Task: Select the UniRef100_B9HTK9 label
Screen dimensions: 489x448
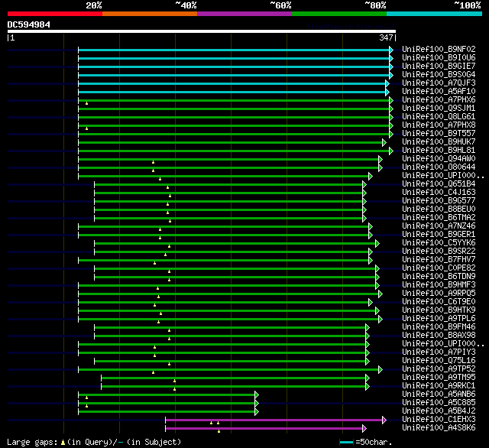Action: point(439,310)
